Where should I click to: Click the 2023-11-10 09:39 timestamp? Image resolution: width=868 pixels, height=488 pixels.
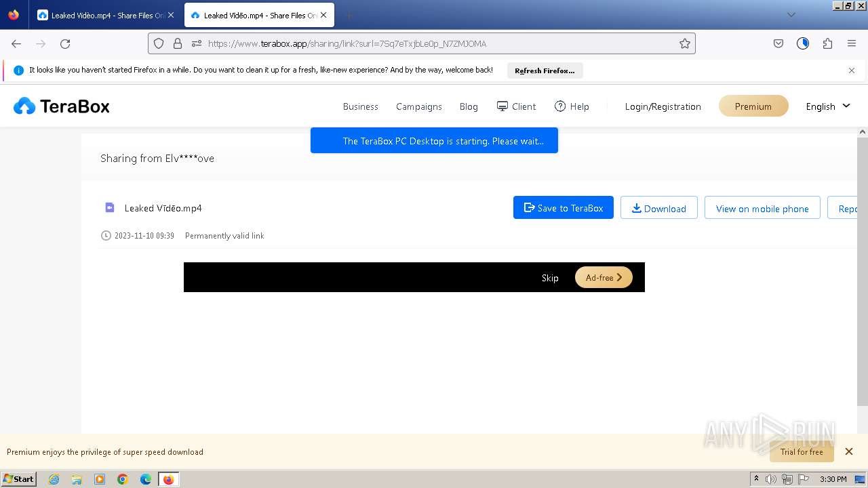tap(144, 236)
